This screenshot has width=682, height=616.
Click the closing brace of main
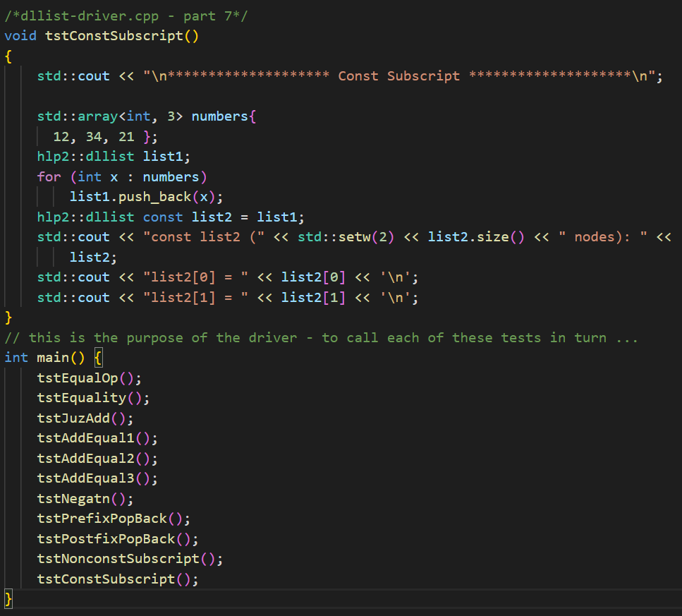(x=7, y=598)
